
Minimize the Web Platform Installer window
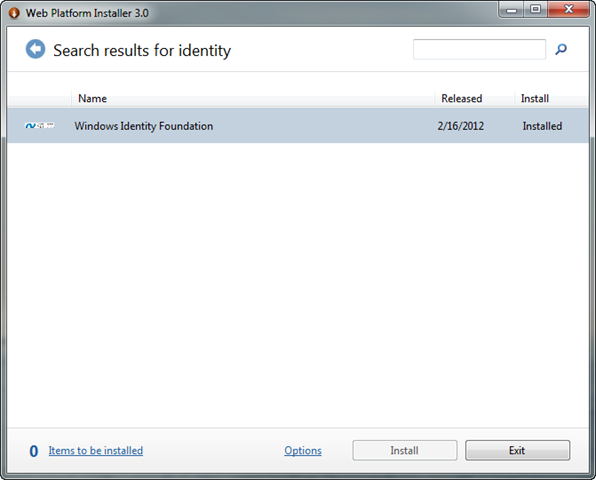pos(511,10)
